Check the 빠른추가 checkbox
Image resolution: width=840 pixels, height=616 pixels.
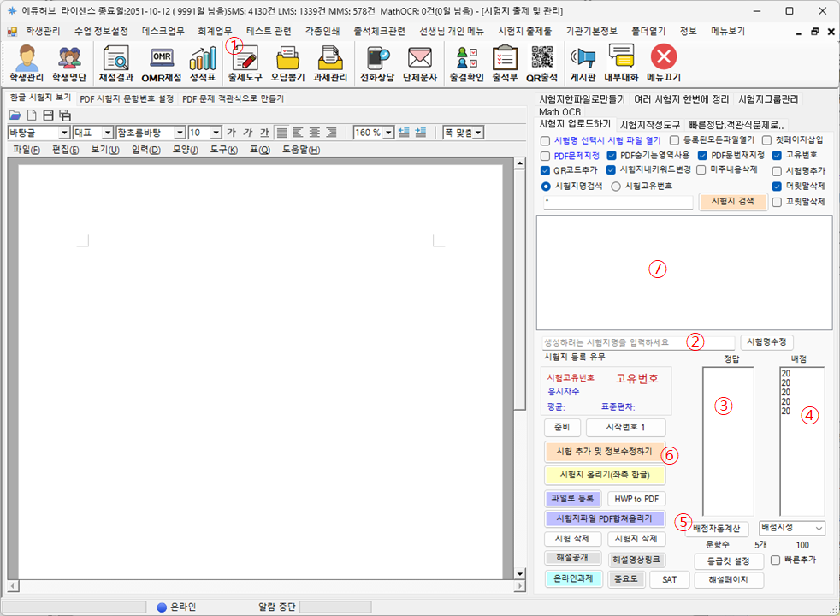pyautogui.click(x=776, y=560)
